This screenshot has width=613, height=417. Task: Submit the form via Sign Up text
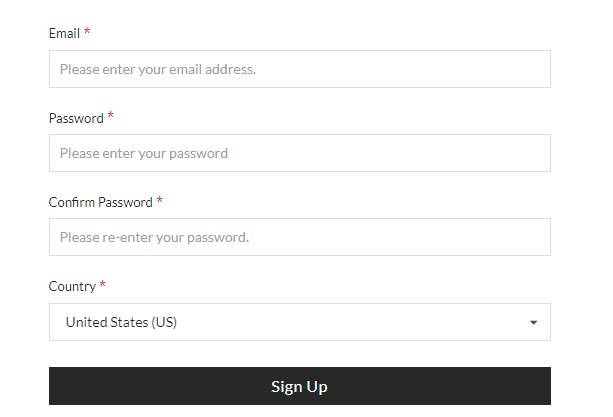[x=299, y=386]
